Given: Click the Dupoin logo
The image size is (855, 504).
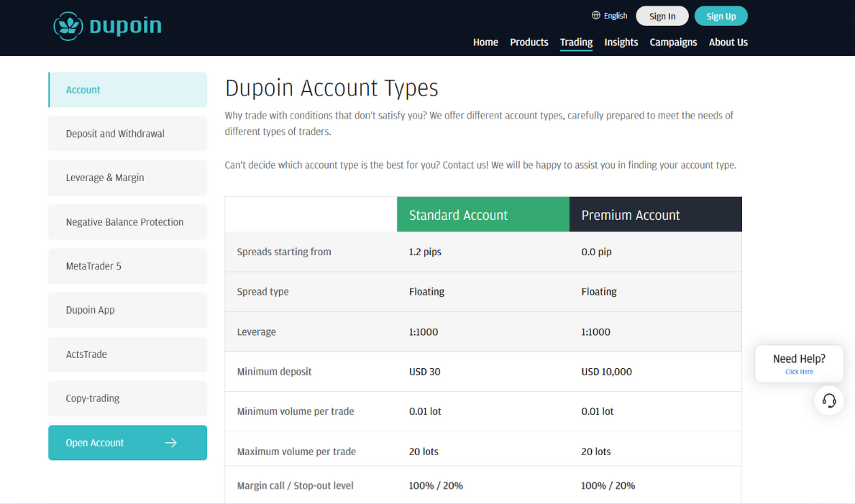Looking at the screenshot, I should coord(107,26).
